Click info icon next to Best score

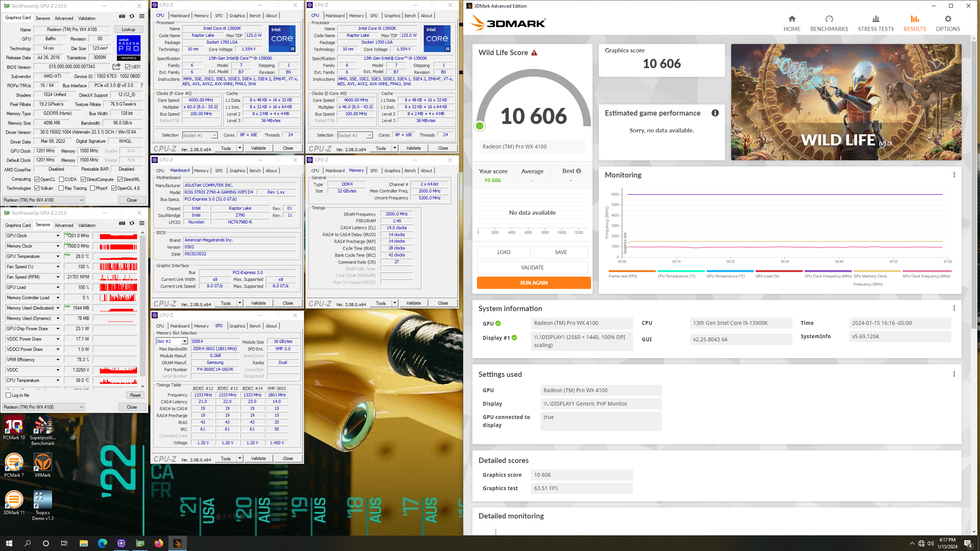(578, 171)
